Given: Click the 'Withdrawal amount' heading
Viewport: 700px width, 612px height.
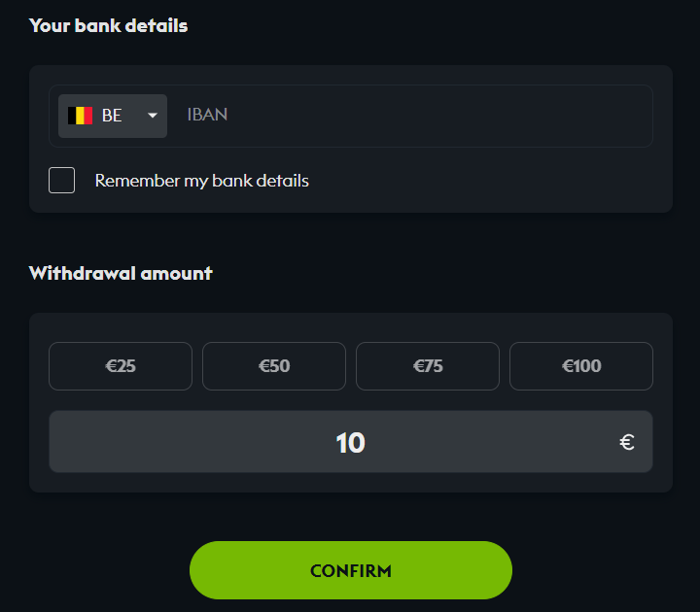Looking at the screenshot, I should [121, 273].
